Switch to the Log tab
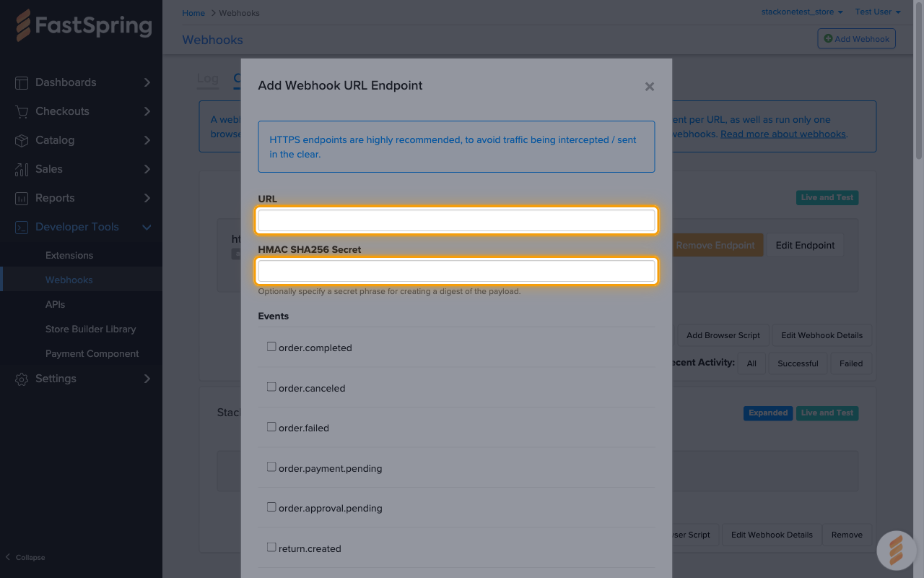 (208, 78)
